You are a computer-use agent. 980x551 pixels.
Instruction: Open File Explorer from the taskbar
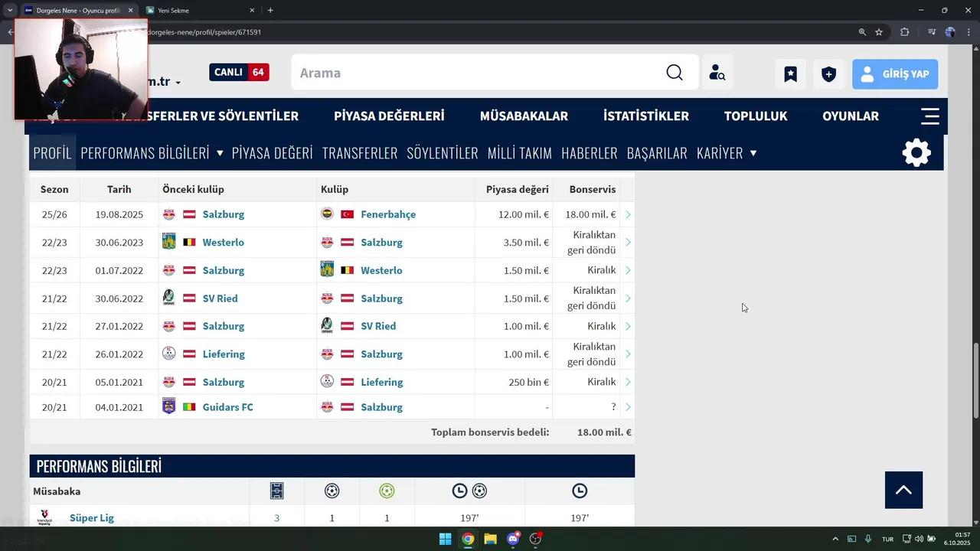tap(490, 539)
